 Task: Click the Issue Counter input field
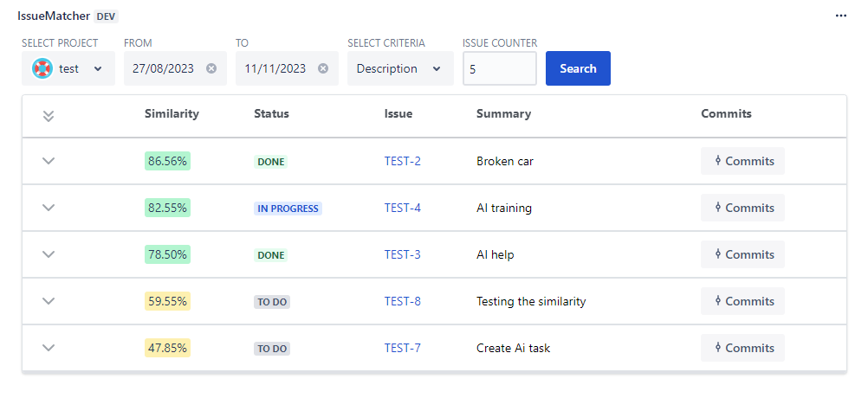(499, 69)
